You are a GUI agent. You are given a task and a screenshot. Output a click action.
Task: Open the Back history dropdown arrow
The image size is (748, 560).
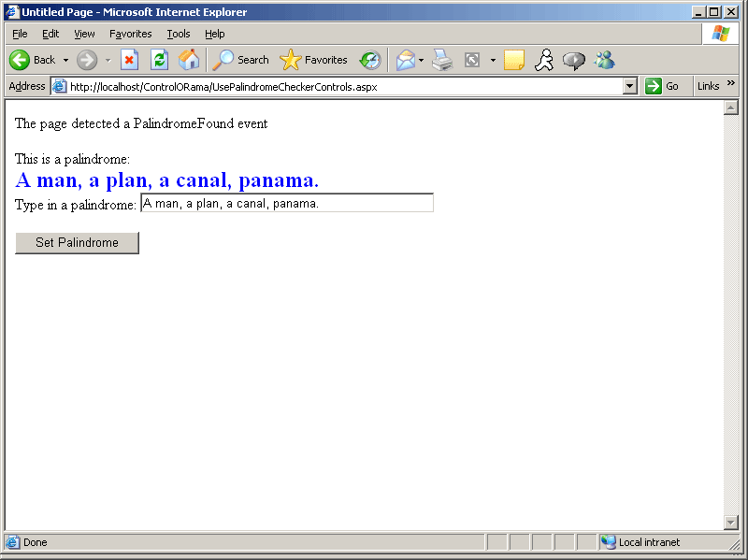click(x=65, y=60)
